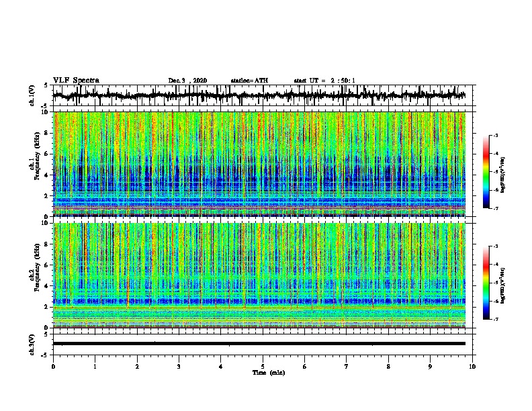
Task: Click the ch.3 flat black trace bar
Action: 259,344
